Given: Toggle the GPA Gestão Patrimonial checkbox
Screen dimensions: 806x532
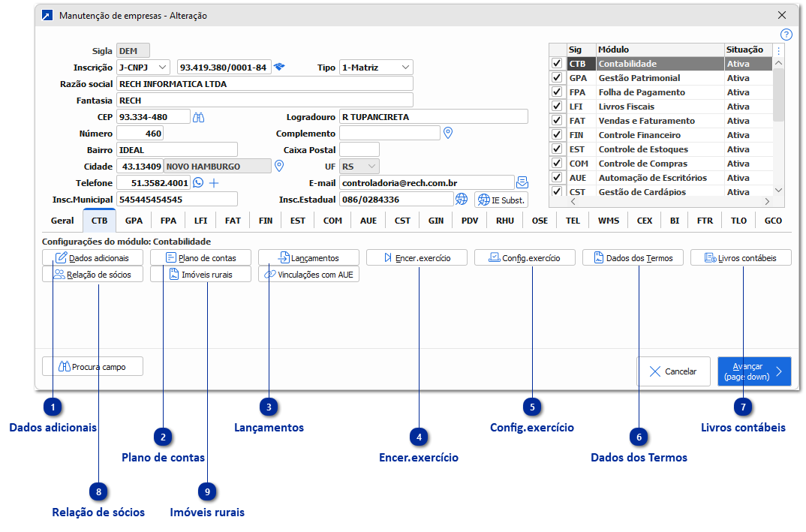Looking at the screenshot, I should [x=557, y=77].
